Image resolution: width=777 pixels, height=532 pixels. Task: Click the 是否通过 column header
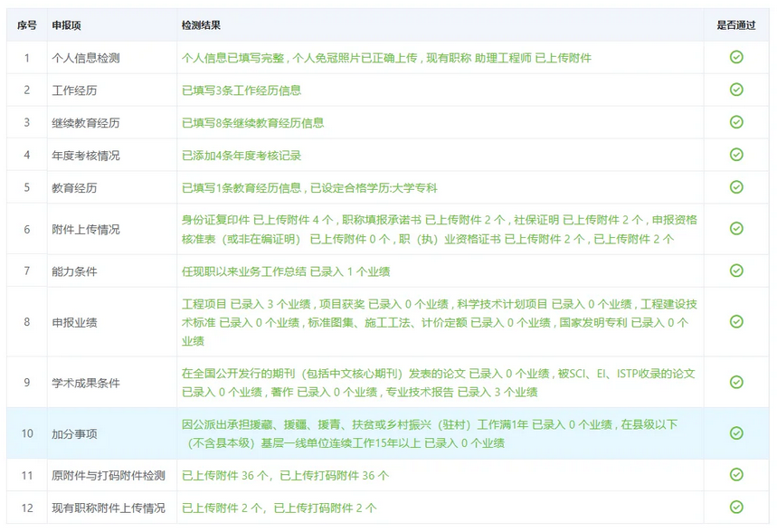pos(735,25)
